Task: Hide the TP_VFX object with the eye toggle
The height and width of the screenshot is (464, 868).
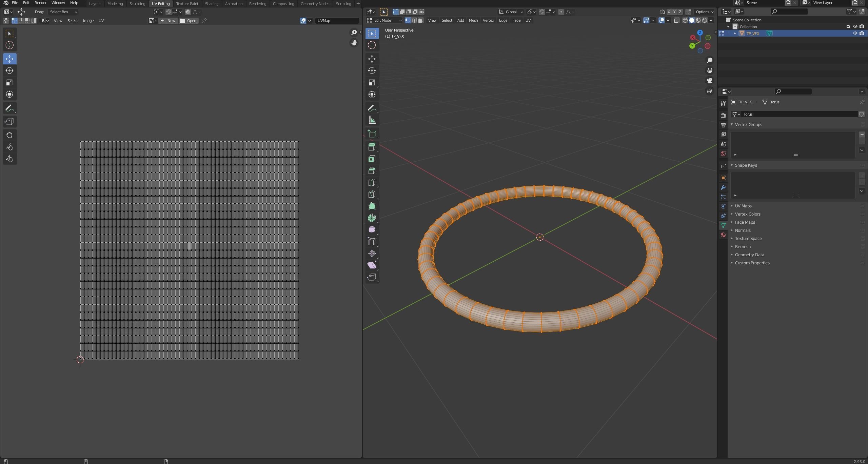Action: pyautogui.click(x=855, y=33)
